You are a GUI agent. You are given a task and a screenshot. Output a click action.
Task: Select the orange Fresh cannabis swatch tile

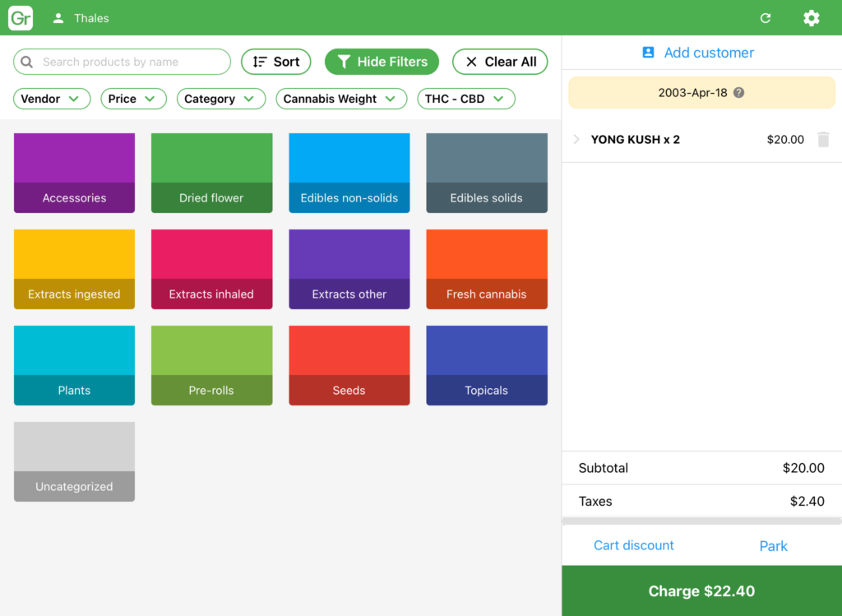(487, 269)
